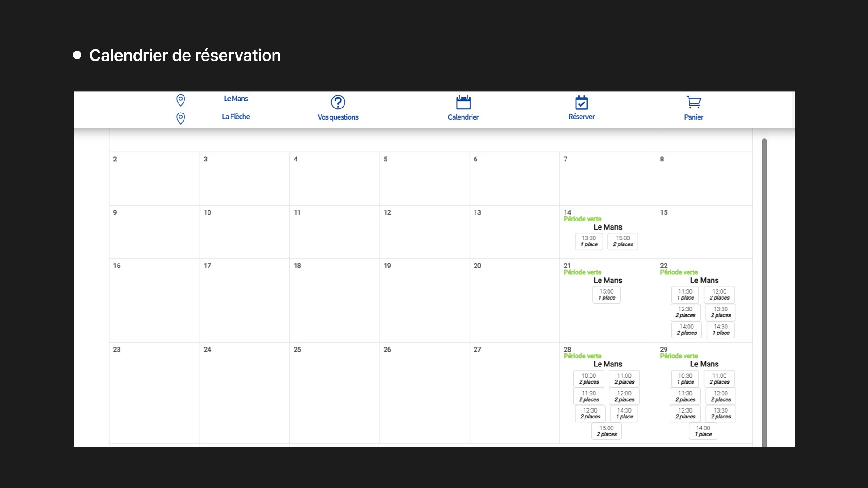Select the Le Mans location link

236,99
